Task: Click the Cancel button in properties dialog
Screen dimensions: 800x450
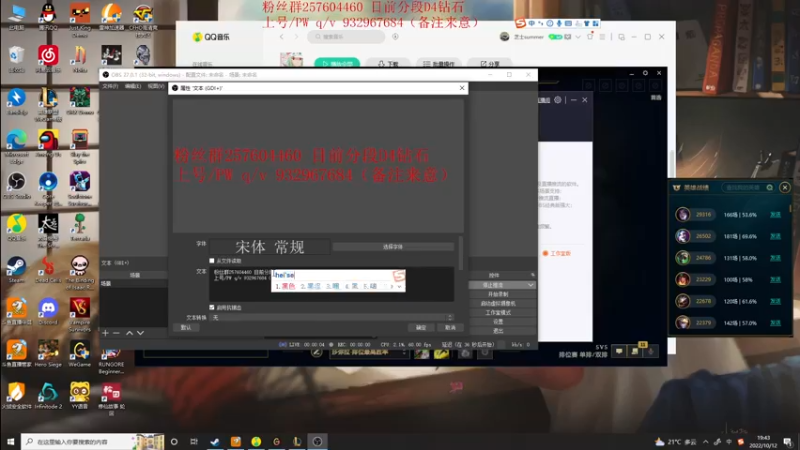Action: coord(450,328)
